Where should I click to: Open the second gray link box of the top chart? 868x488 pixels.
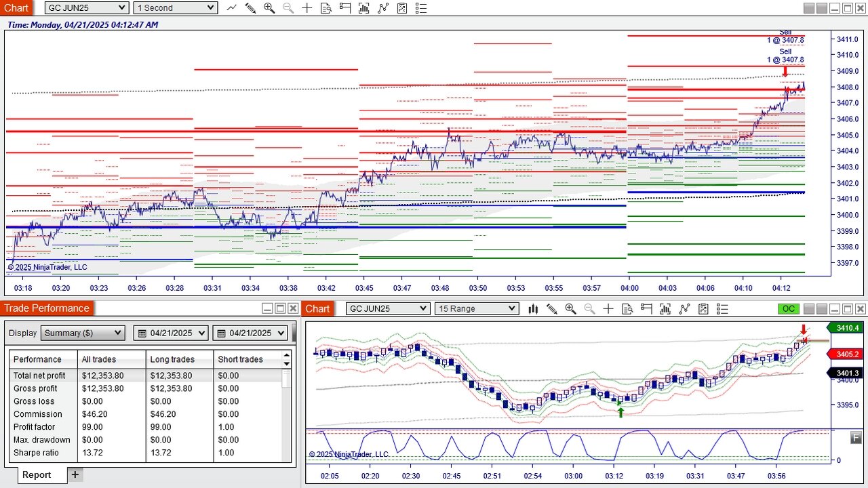coord(821,8)
